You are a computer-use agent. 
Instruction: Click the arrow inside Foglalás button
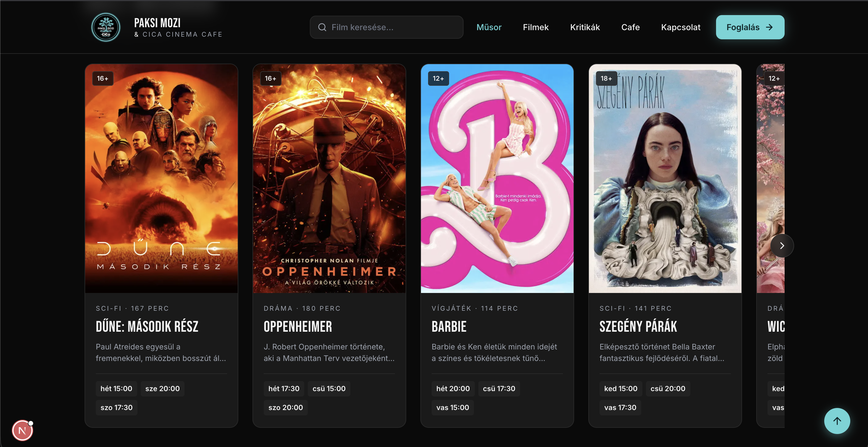point(769,27)
